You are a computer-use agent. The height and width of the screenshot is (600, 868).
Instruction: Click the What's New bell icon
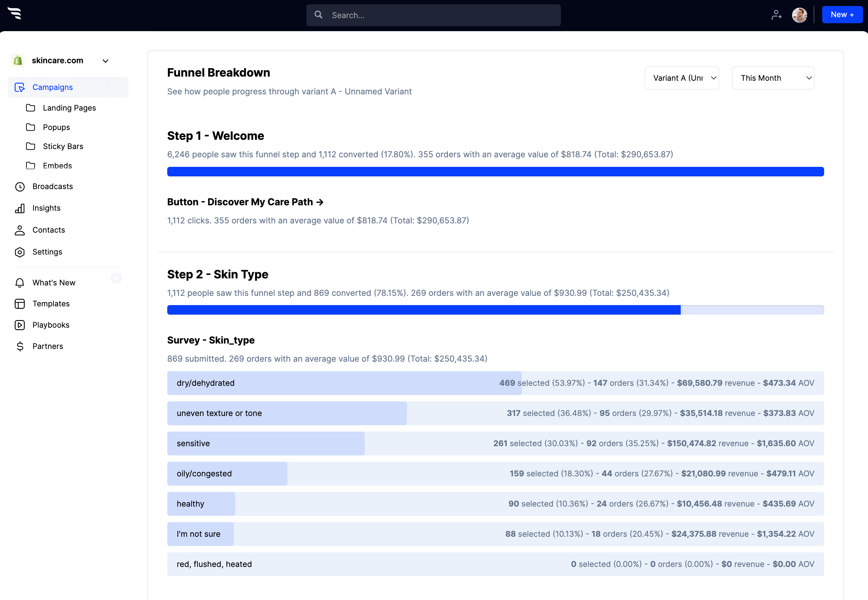tap(20, 283)
